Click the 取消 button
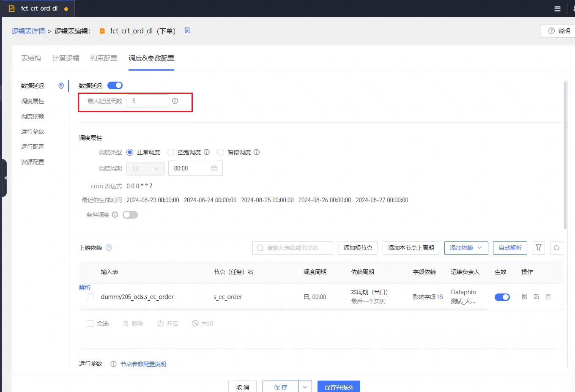This screenshot has height=392, width=575. point(243,387)
